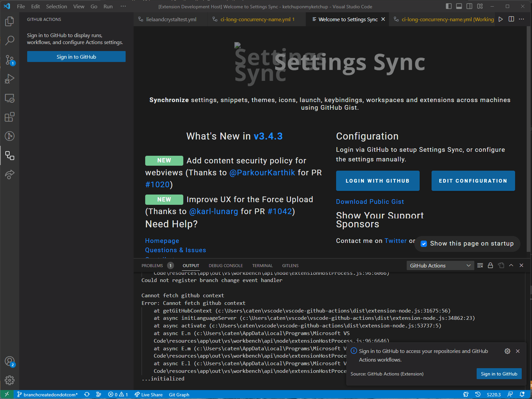Viewport: 532px width, 399px height.
Task: Open the Questions & Issues link
Action: (x=176, y=250)
